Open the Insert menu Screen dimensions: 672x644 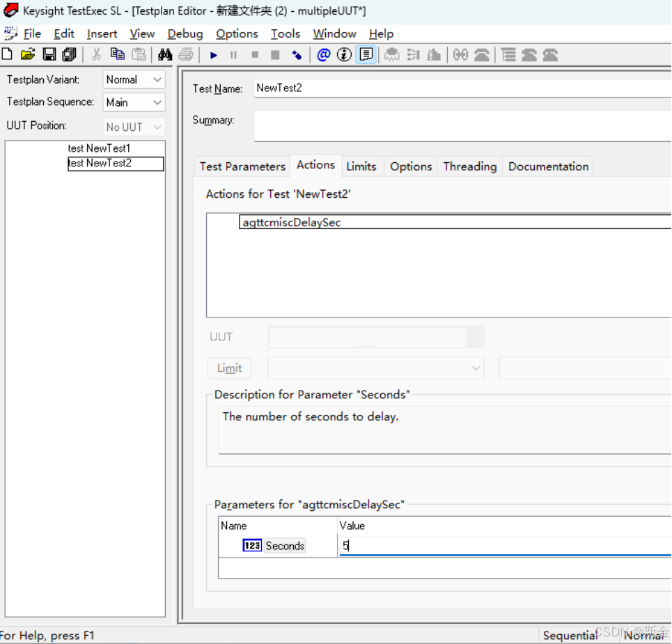pyautogui.click(x=102, y=33)
